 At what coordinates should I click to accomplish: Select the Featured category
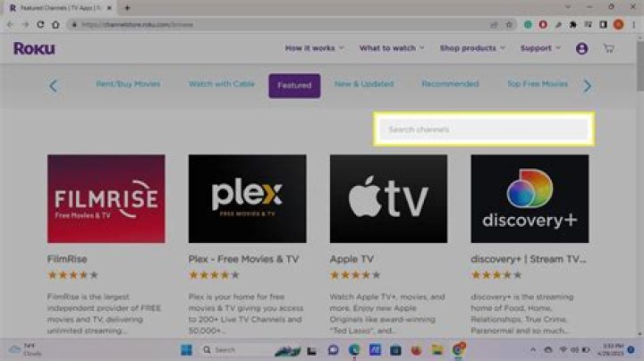(x=294, y=86)
